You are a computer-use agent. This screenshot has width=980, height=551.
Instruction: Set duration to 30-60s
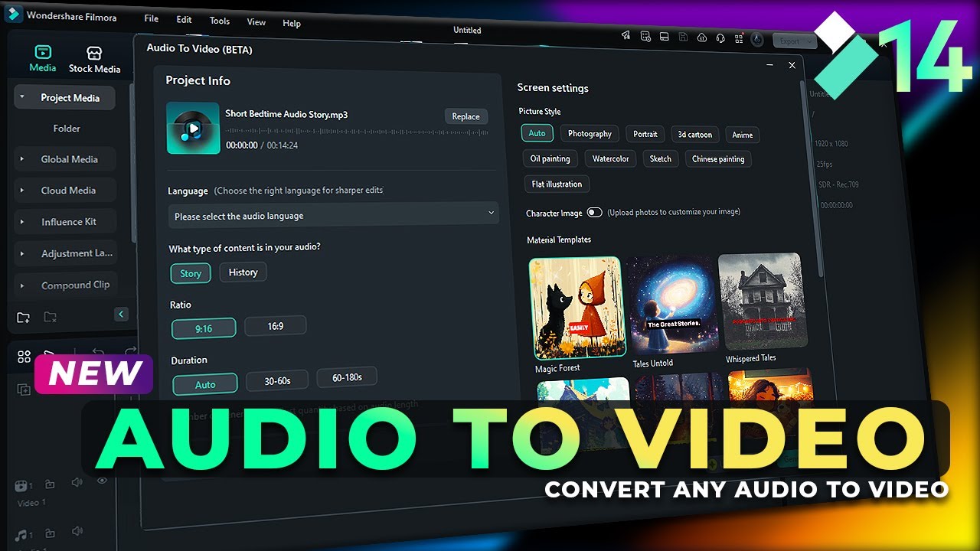click(277, 380)
